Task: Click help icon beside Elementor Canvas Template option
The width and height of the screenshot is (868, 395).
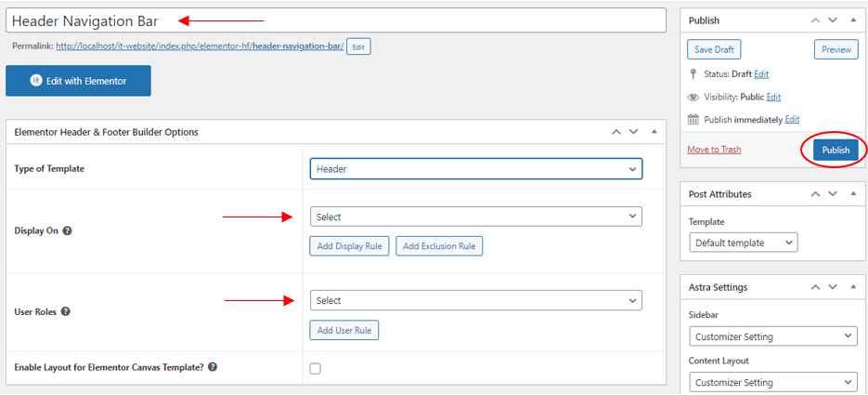Action: coord(213,367)
